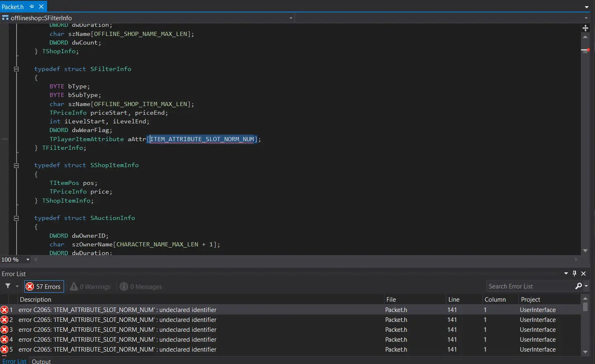Click the TFilterInfo typedef name in code
This screenshot has width=595, height=364.
click(62, 148)
